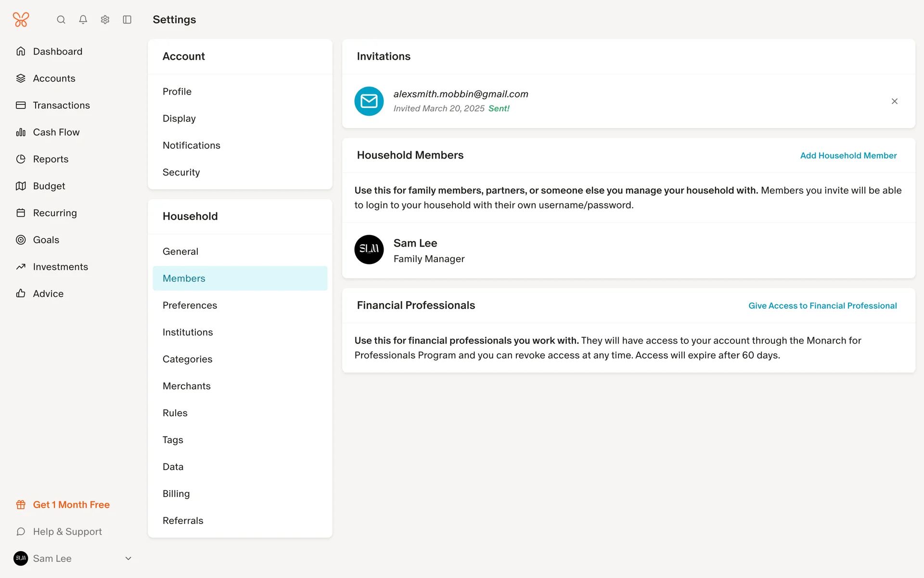The image size is (924, 578).
Task: Click the Help & Support chat icon
Action: tap(21, 532)
